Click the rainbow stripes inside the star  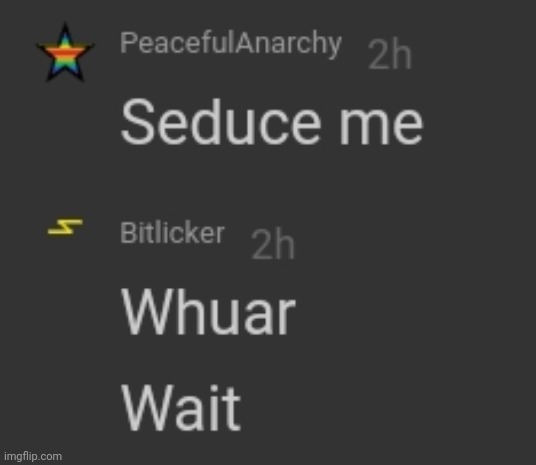65,55
